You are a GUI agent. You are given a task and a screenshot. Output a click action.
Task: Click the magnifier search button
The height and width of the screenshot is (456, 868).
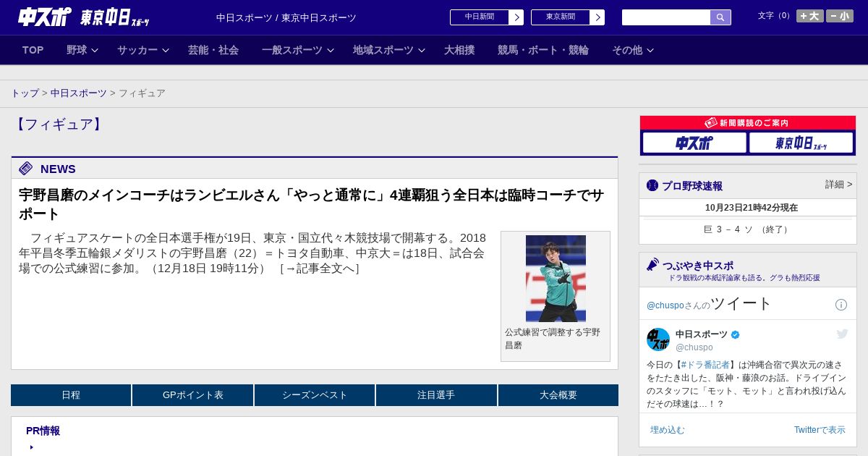click(720, 17)
